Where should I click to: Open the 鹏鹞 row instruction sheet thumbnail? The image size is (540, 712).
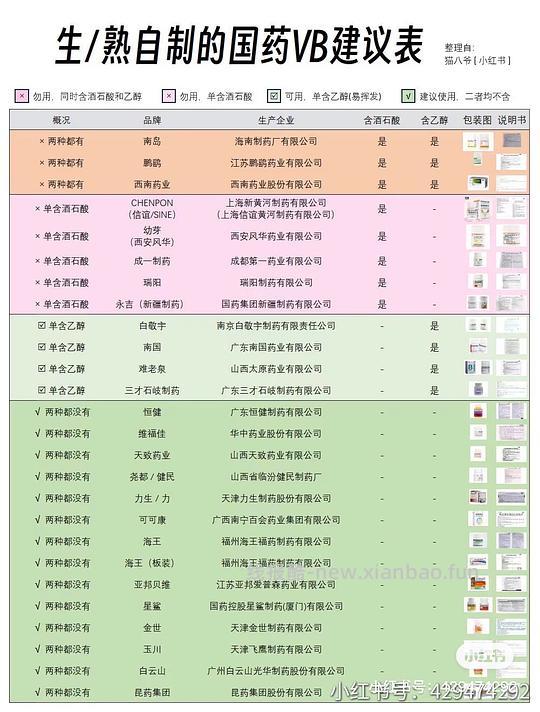tap(511, 162)
